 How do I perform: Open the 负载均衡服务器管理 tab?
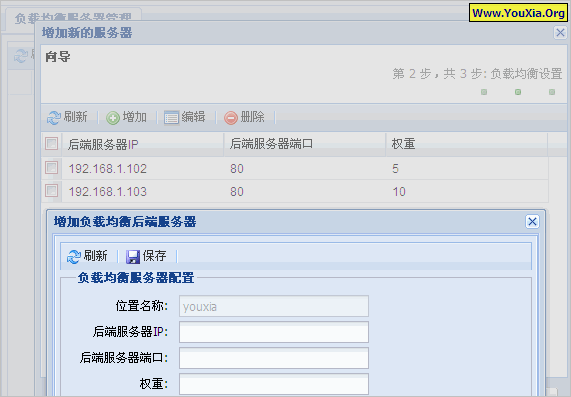73,18
